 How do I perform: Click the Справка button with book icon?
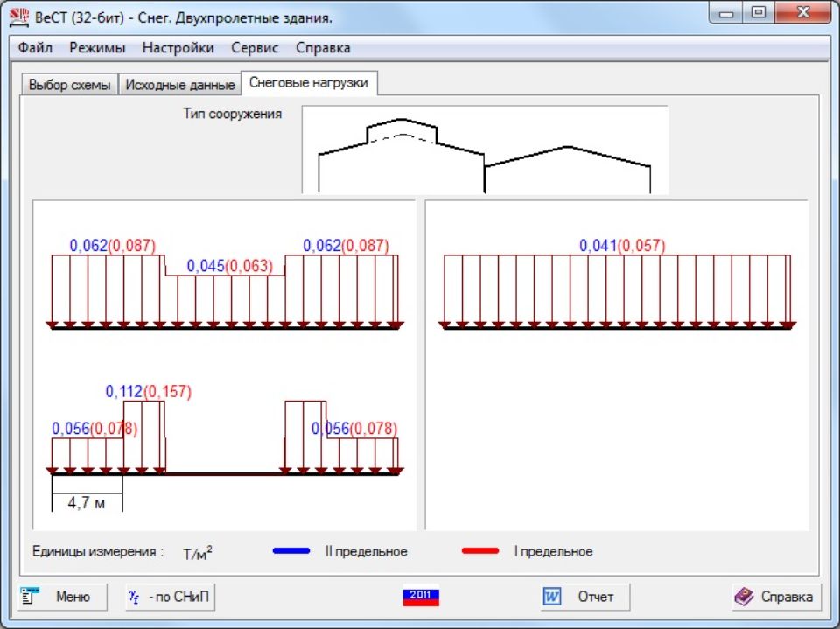click(x=775, y=597)
